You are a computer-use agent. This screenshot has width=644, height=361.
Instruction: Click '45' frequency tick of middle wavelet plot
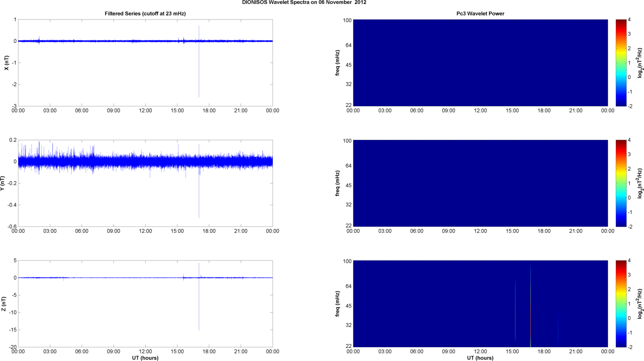[349, 186]
